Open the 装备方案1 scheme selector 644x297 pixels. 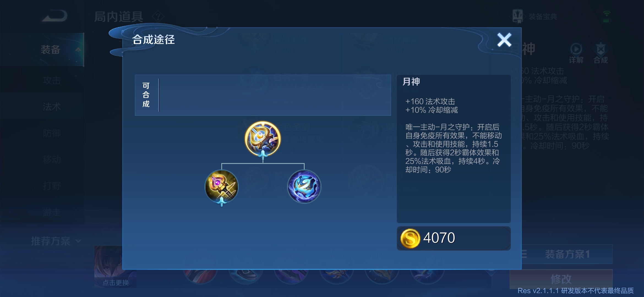pyautogui.click(x=567, y=254)
